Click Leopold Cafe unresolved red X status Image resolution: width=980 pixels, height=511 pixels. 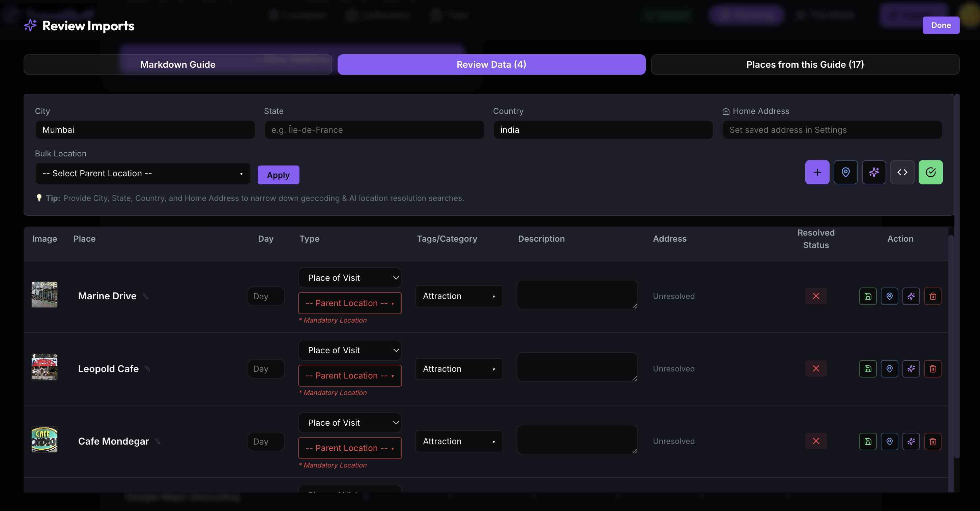coord(816,368)
